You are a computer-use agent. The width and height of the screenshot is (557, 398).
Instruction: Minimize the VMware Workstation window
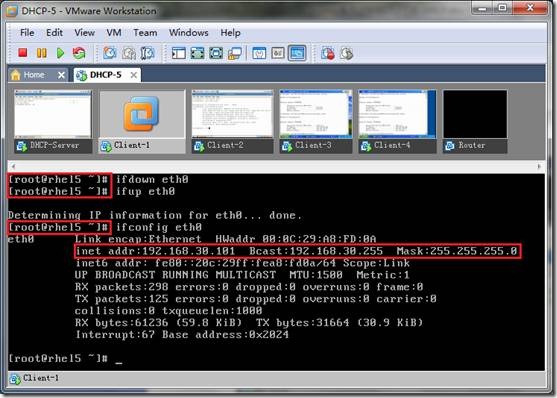[x=482, y=8]
